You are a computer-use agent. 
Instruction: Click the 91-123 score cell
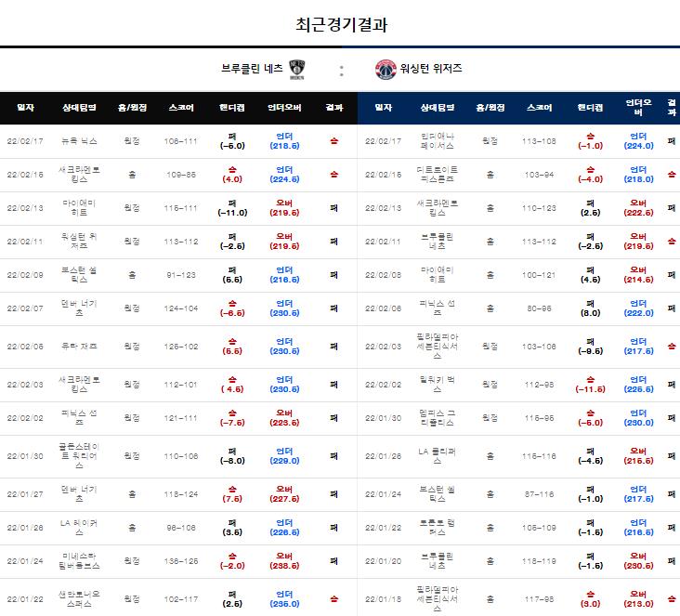(x=181, y=275)
